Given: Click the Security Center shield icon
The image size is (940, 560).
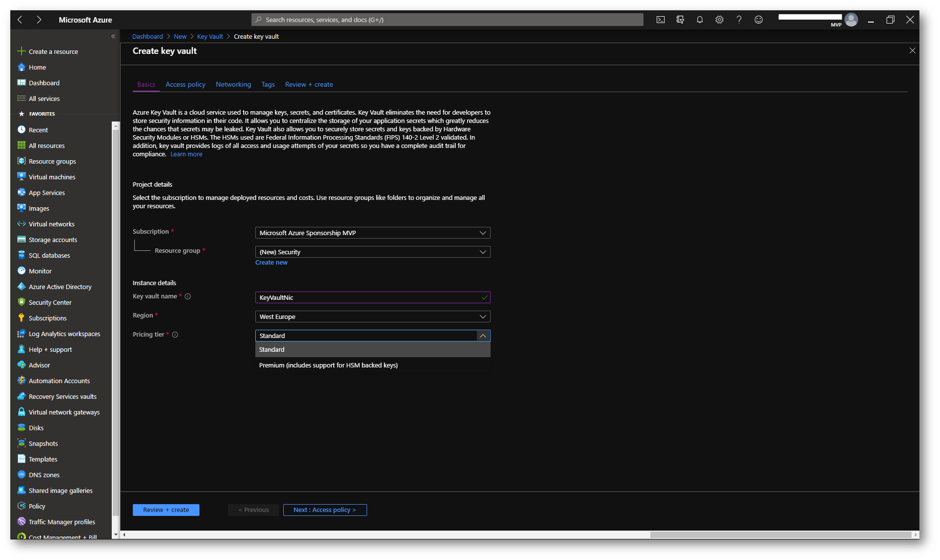Looking at the screenshot, I should pos(21,302).
